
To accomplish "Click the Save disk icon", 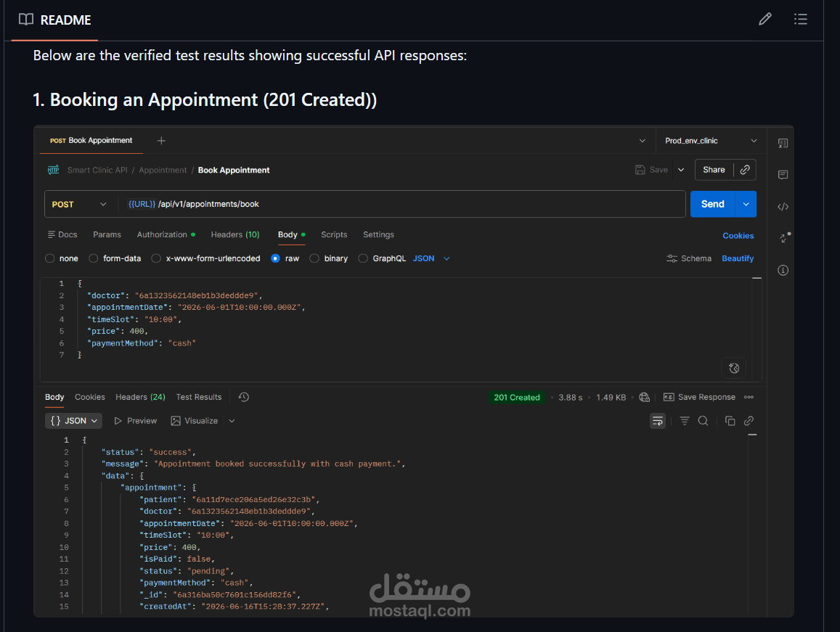I will pyautogui.click(x=640, y=170).
